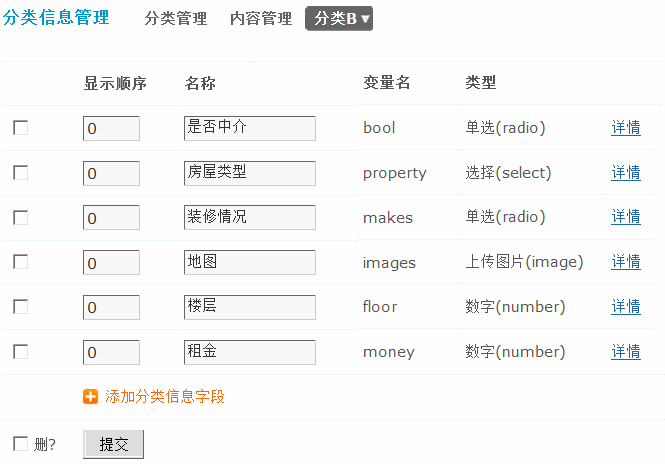This screenshot has width=665, height=464.
Task: Click the 租金 name input field
Action: tap(249, 352)
